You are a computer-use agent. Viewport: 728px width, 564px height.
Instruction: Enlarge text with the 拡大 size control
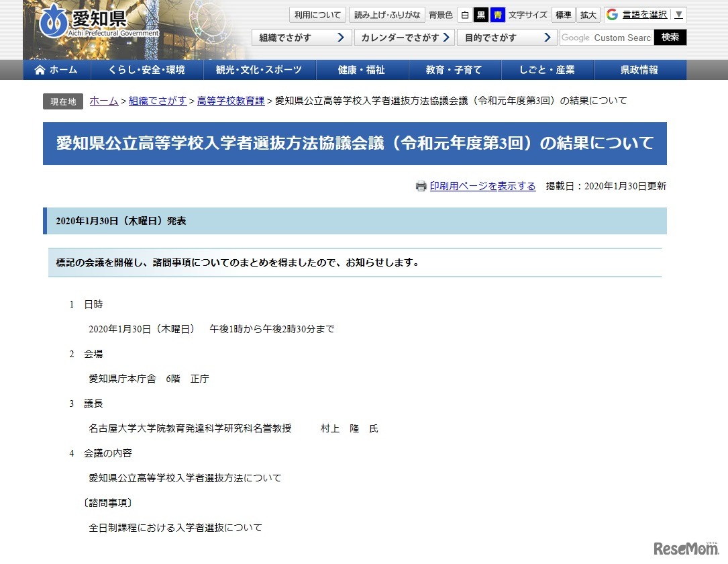click(x=588, y=14)
